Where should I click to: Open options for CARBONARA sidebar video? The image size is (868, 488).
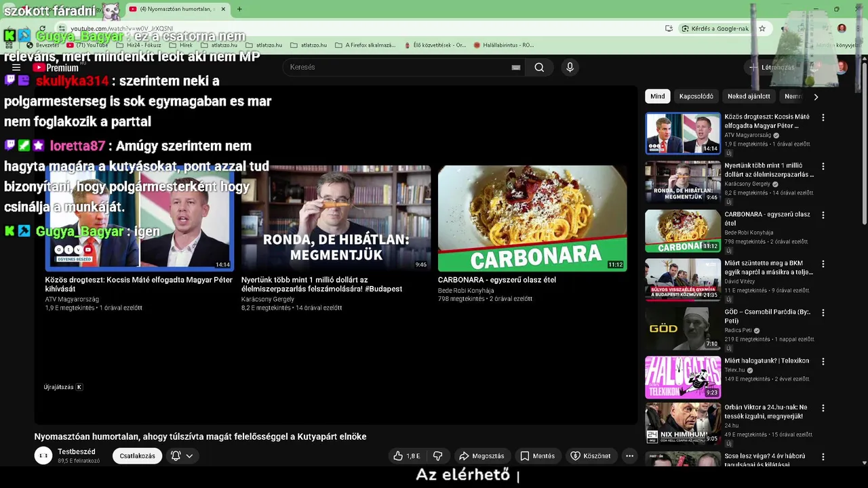[823, 215]
